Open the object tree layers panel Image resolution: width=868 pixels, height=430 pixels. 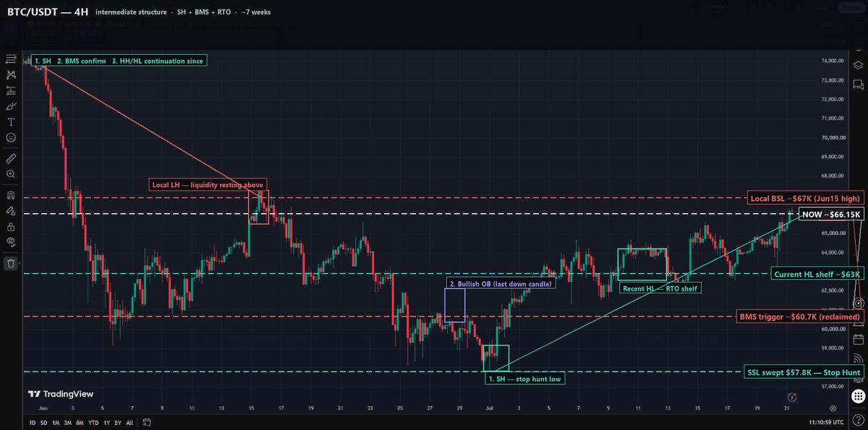point(858,64)
